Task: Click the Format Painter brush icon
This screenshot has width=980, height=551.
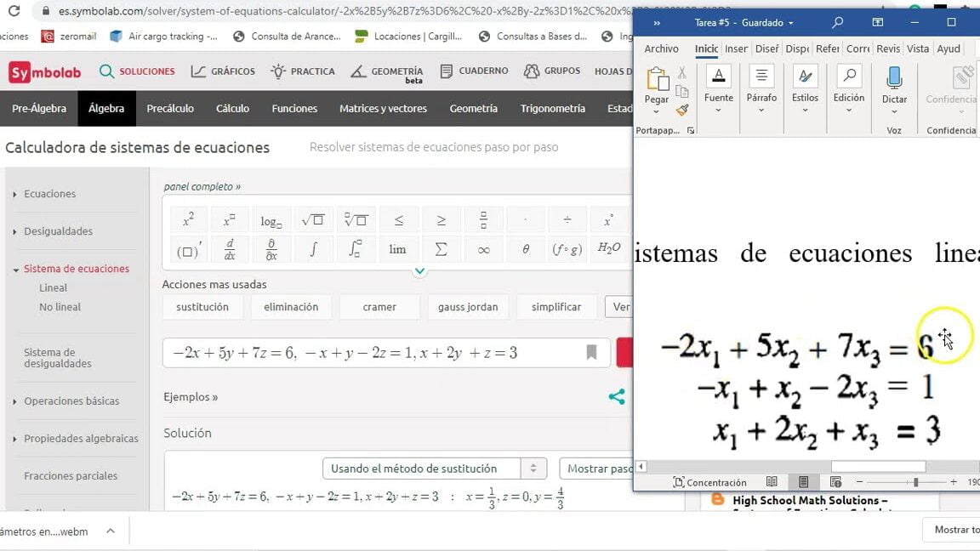Action: pyautogui.click(x=681, y=110)
